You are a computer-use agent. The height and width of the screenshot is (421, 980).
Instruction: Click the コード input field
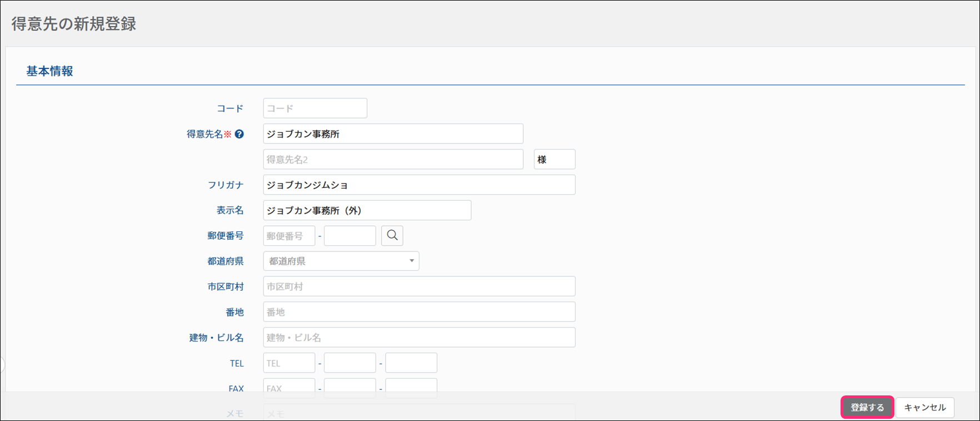pos(315,108)
